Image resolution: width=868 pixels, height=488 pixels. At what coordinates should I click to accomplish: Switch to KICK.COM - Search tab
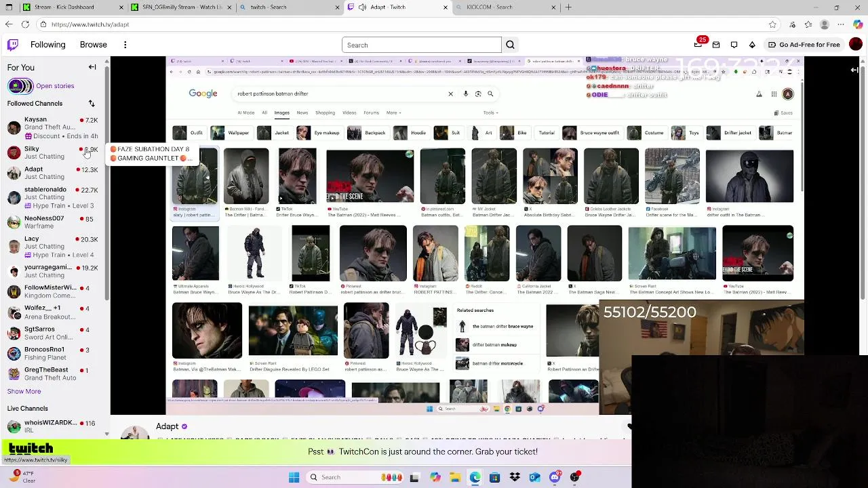[x=505, y=7]
